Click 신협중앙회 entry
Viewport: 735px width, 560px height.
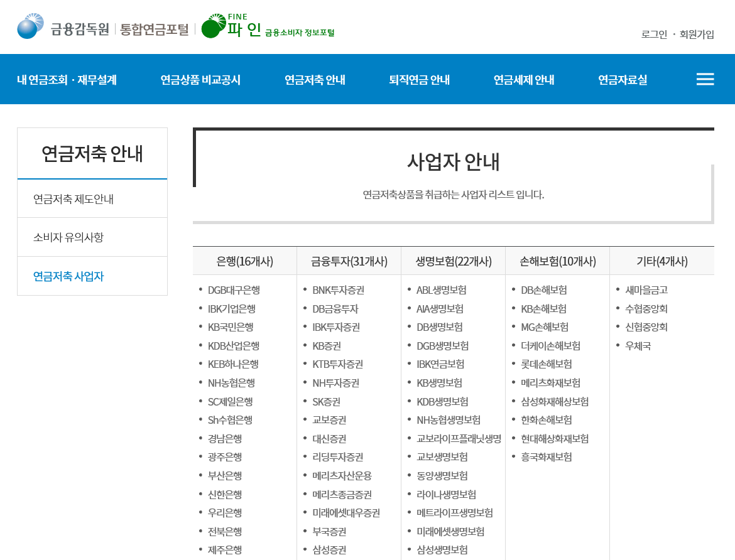[646, 327]
